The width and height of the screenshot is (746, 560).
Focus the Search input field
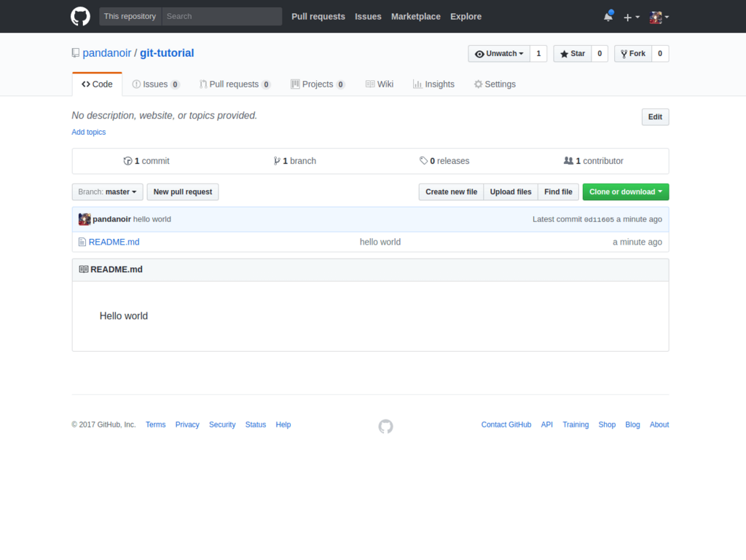221,16
